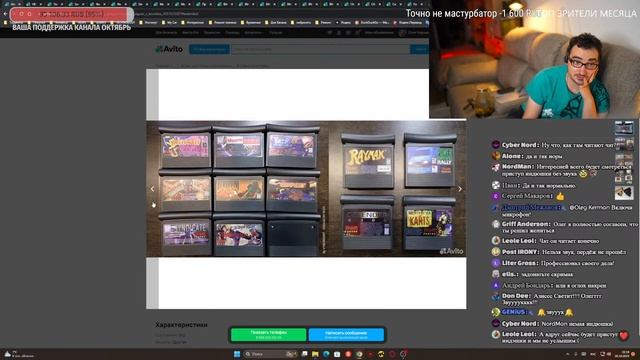Click the Griff Anderson avatar in chat
The height and width of the screenshot is (360, 640).
point(496,224)
